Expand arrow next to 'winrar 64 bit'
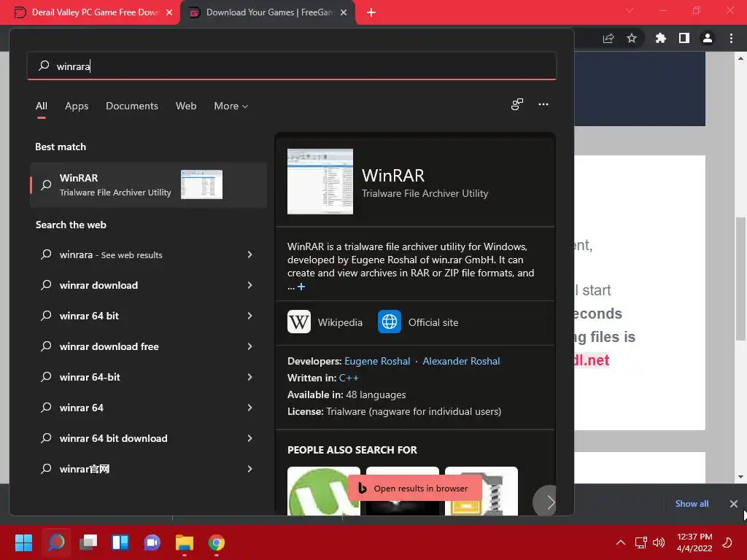This screenshot has width=747, height=560. click(249, 316)
